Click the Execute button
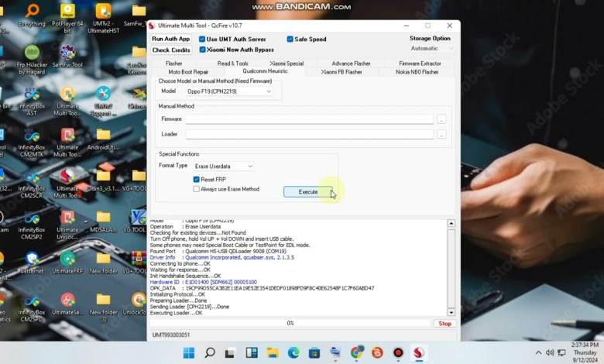The height and width of the screenshot is (364, 604). (307, 191)
